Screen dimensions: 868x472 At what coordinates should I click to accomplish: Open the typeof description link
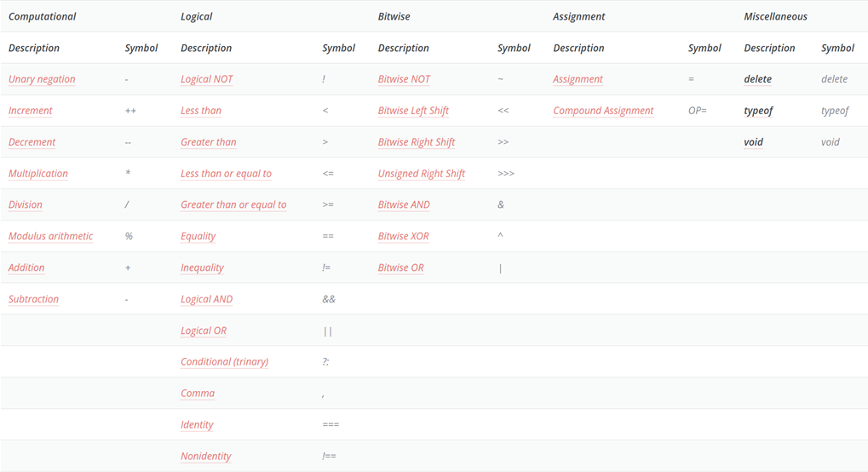tap(758, 111)
